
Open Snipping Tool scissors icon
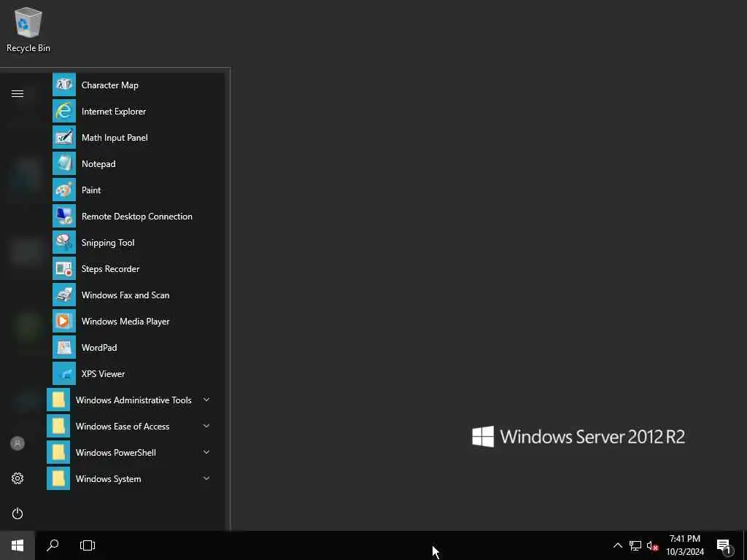pos(64,242)
